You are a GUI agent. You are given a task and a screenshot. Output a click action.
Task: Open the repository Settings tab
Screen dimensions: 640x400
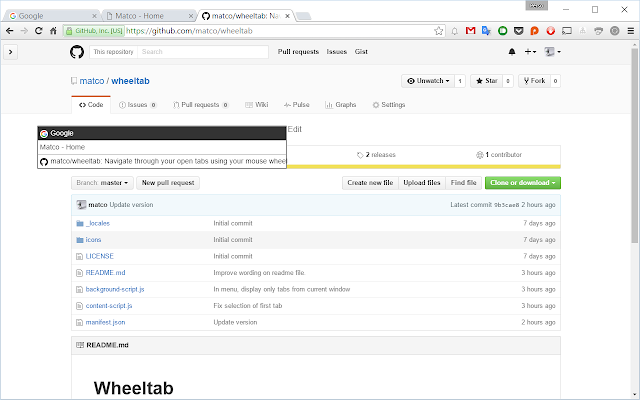389,105
